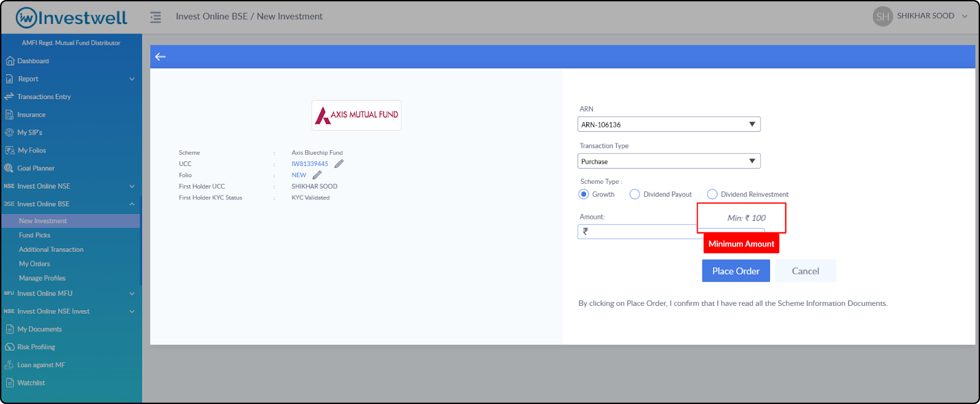Edit UCC with pencil icon

(339, 164)
